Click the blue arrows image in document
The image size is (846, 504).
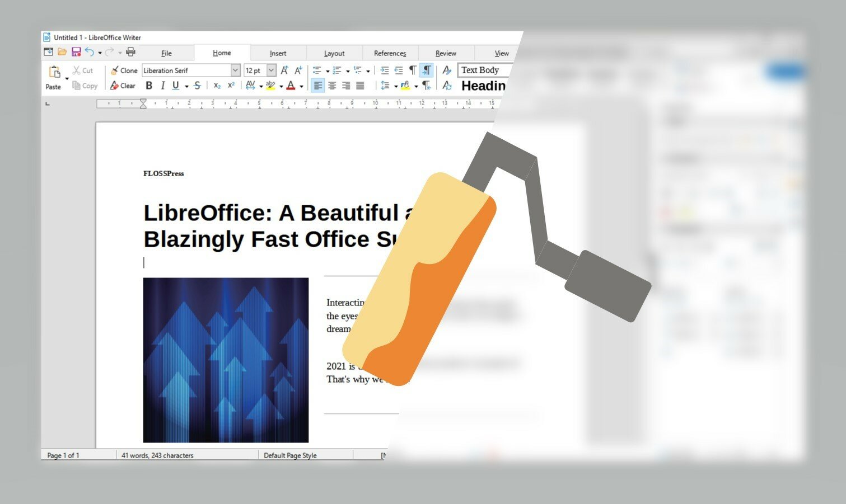pos(226,360)
